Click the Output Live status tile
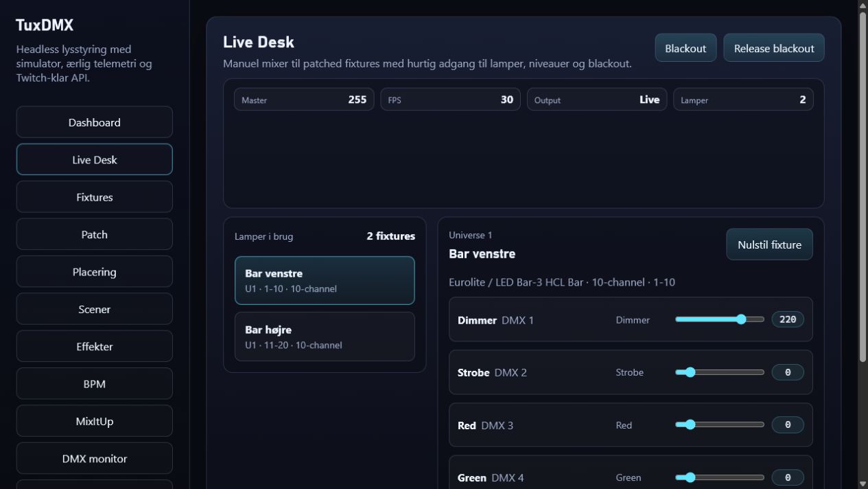This screenshot has height=489, width=868. tap(597, 100)
